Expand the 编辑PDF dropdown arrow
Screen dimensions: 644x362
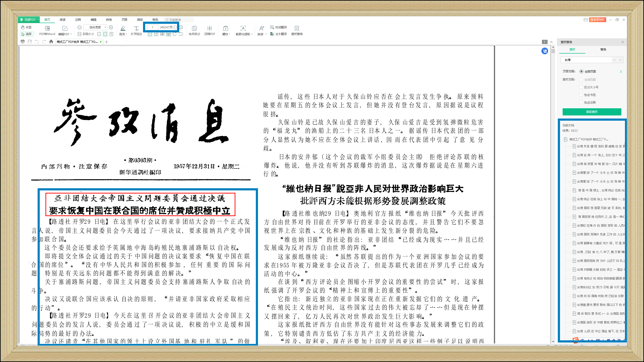[71, 34]
